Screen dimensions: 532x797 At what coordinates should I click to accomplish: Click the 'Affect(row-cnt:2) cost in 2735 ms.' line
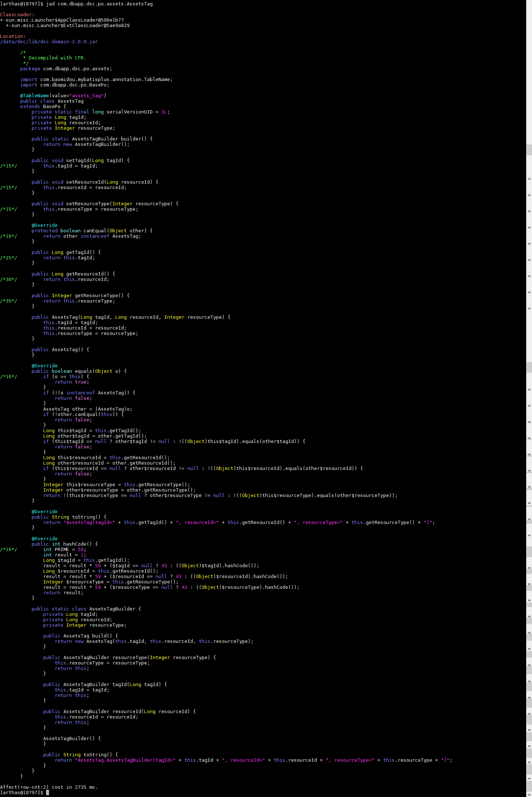click(49, 787)
